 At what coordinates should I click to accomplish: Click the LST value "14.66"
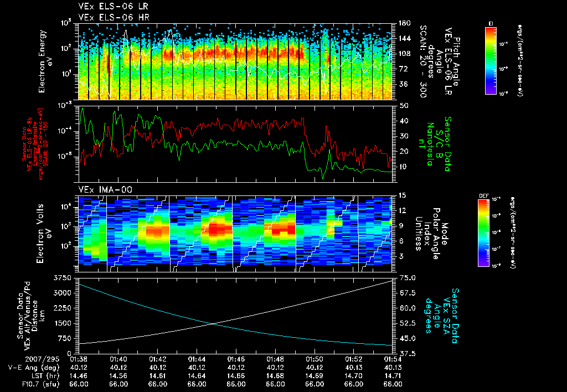[236, 376]
